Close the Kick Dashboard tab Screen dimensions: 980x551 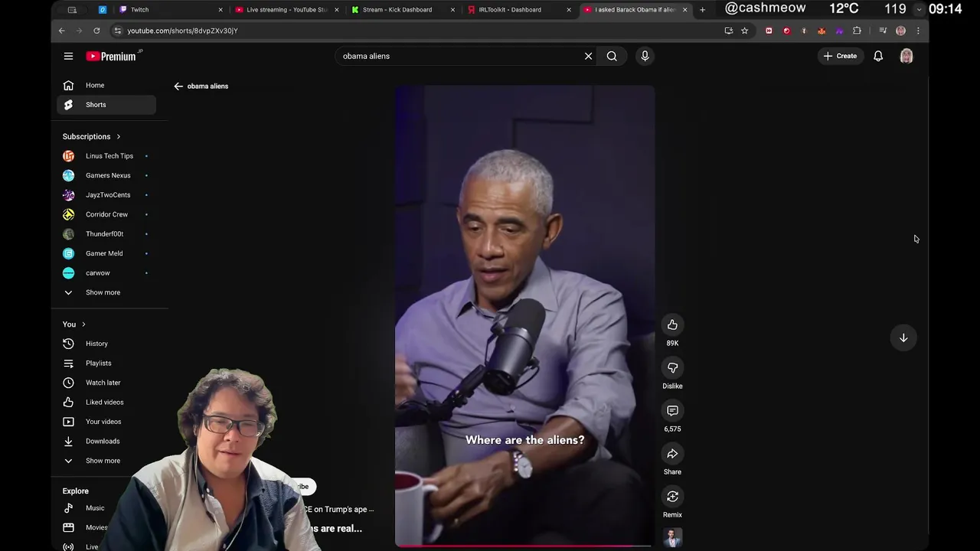[x=452, y=10]
